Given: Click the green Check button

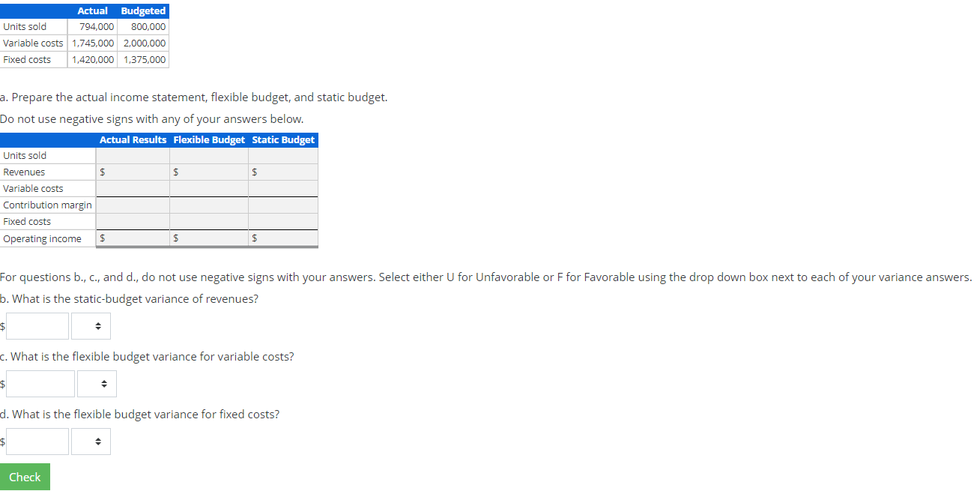Looking at the screenshot, I should [25, 477].
